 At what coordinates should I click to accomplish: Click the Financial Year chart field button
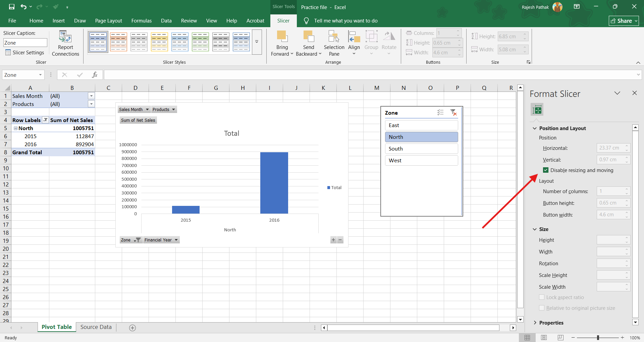coord(161,240)
